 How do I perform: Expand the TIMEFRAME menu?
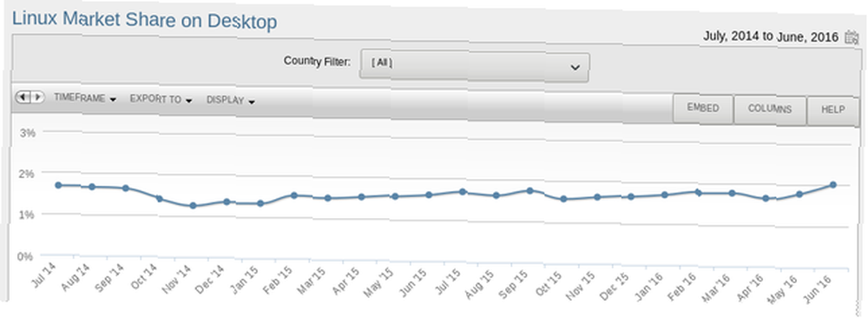[85, 98]
